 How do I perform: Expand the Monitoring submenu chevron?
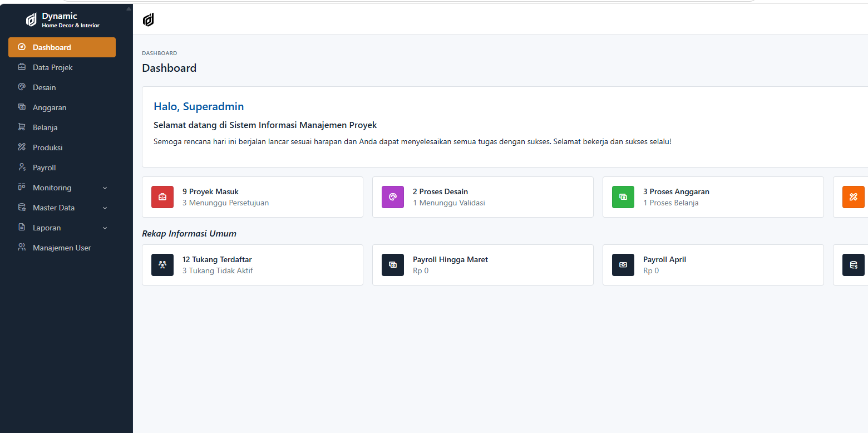coord(105,188)
